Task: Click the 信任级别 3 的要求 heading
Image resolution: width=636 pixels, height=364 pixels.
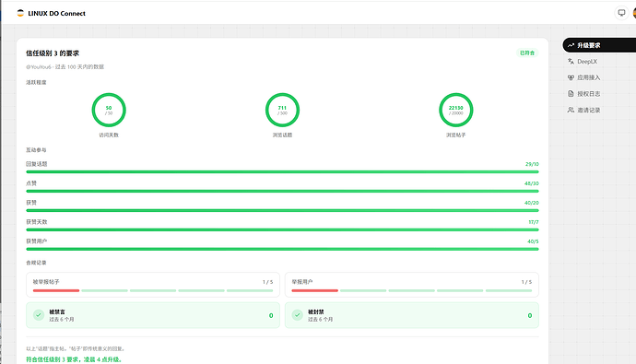Action: point(53,53)
